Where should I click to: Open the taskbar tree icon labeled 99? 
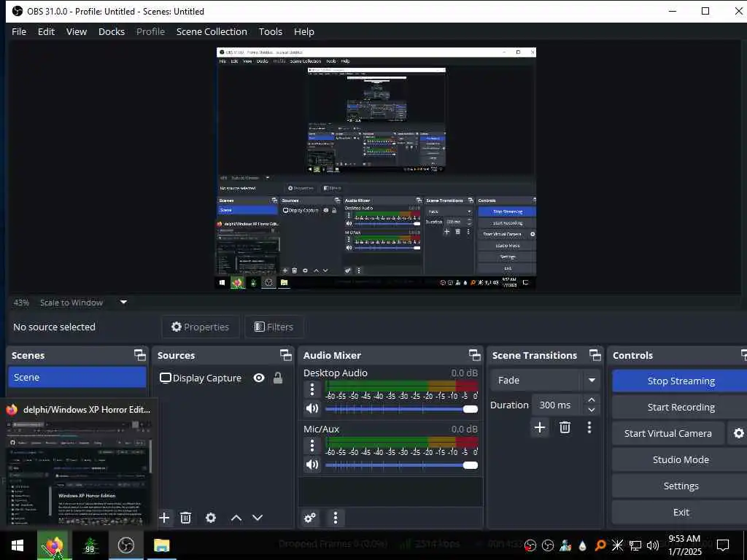(x=90, y=545)
